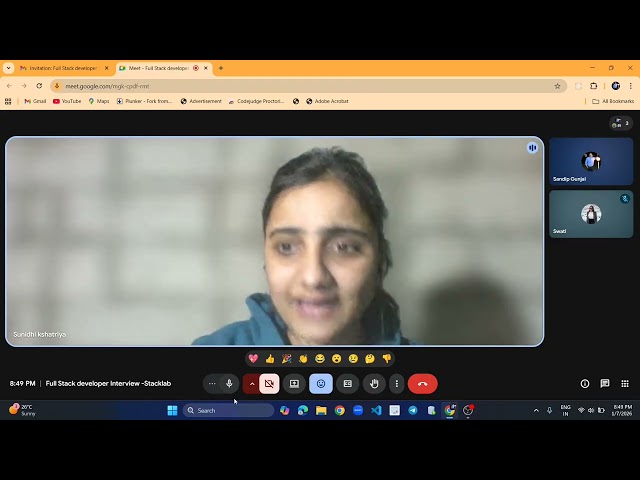
Task: Open the Chrome extensions menu
Action: [593, 86]
